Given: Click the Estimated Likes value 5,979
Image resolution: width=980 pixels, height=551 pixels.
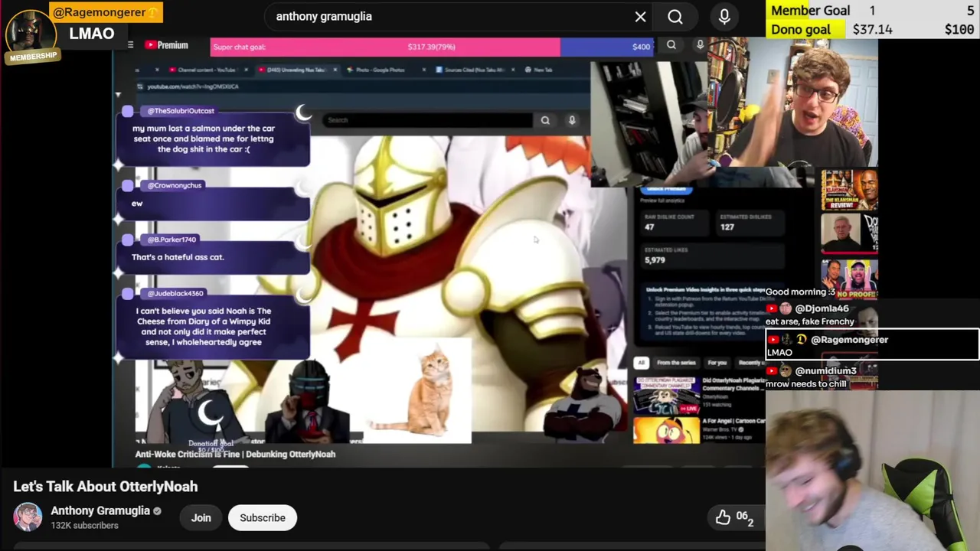Looking at the screenshot, I should (x=655, y=260).
